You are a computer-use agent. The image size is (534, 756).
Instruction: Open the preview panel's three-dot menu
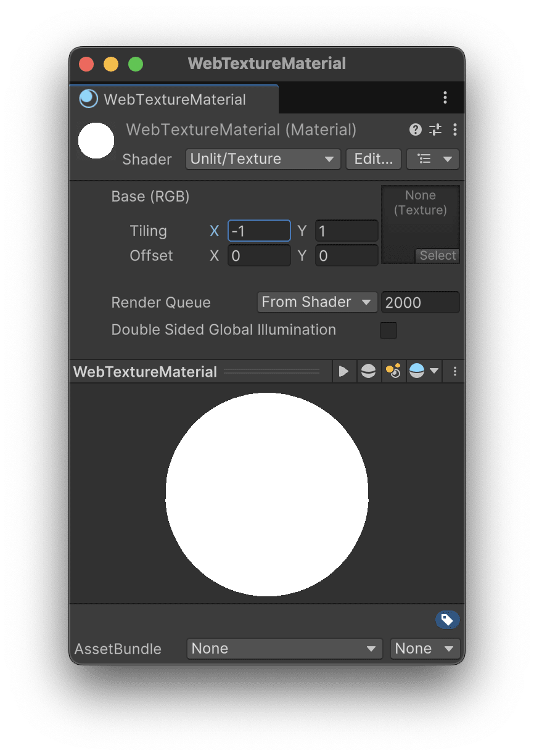[x=455, y=371]
